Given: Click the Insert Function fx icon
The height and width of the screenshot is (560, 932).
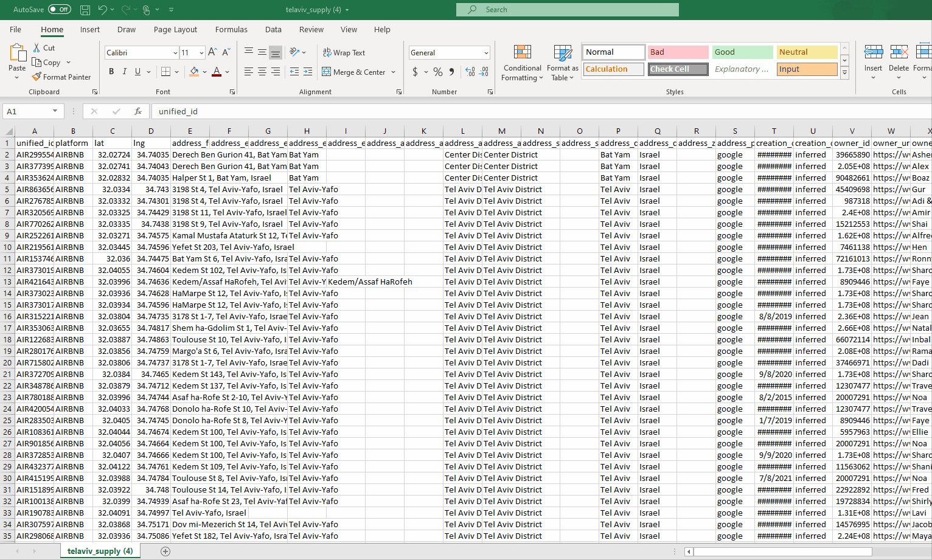Looking at the screenshot, I should [138, 111].
